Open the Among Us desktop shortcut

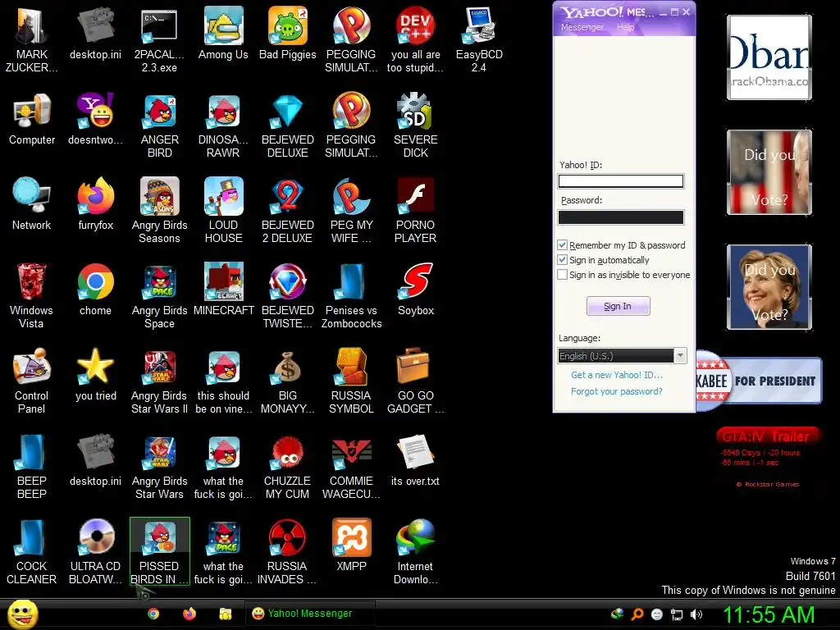point(223,34)
